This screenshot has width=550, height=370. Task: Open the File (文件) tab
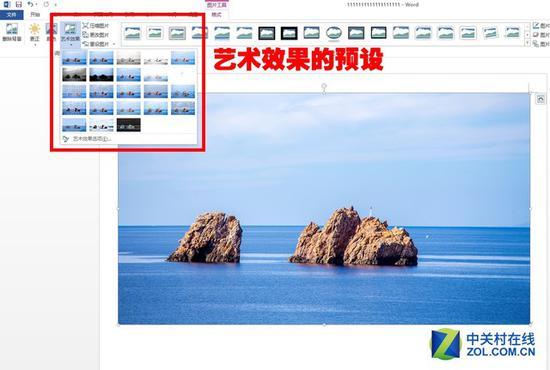[x=12, y=15]
